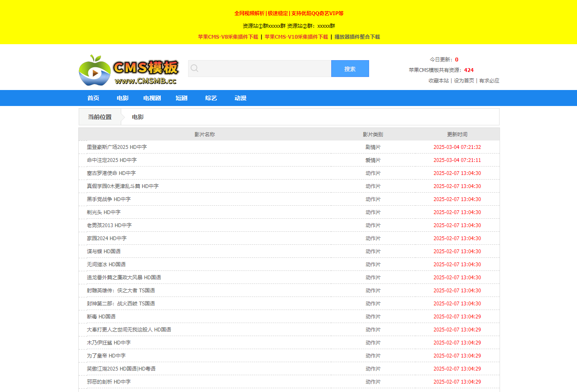The height and width of the screenshot is (392, 577).
Task: Download 苹果CMS-V10采集插件 from banner
Action: pyautogui.click(x=296, y=37)
